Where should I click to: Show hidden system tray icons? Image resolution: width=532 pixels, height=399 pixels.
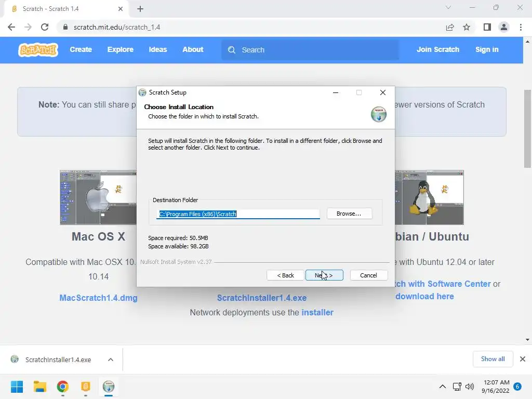443,387
